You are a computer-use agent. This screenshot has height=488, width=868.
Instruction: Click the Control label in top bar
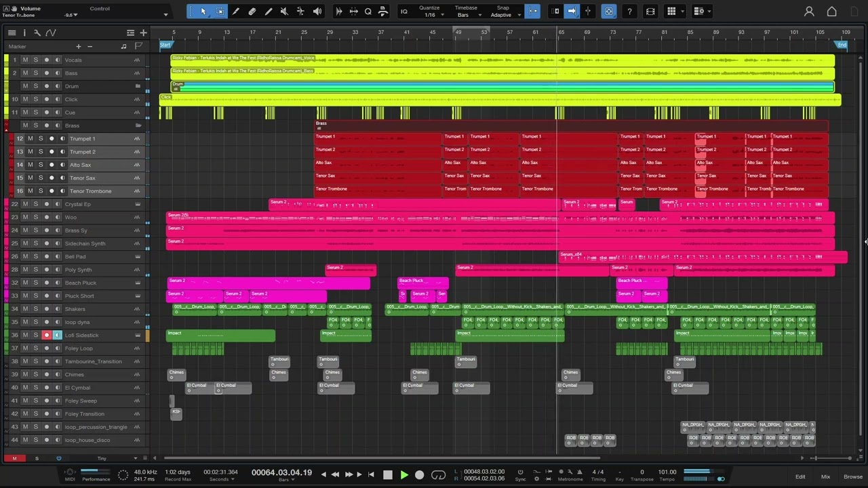click(x=100, y=9)
